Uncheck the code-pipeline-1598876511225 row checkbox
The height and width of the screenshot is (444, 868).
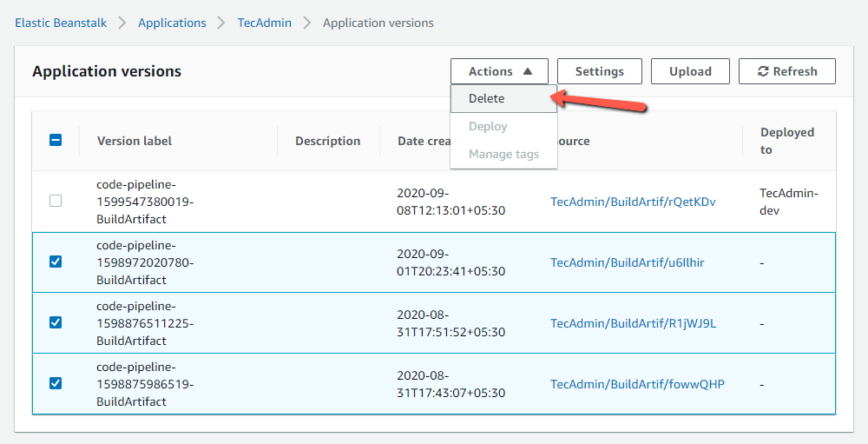pyautogui.click(x=56, y=322)
